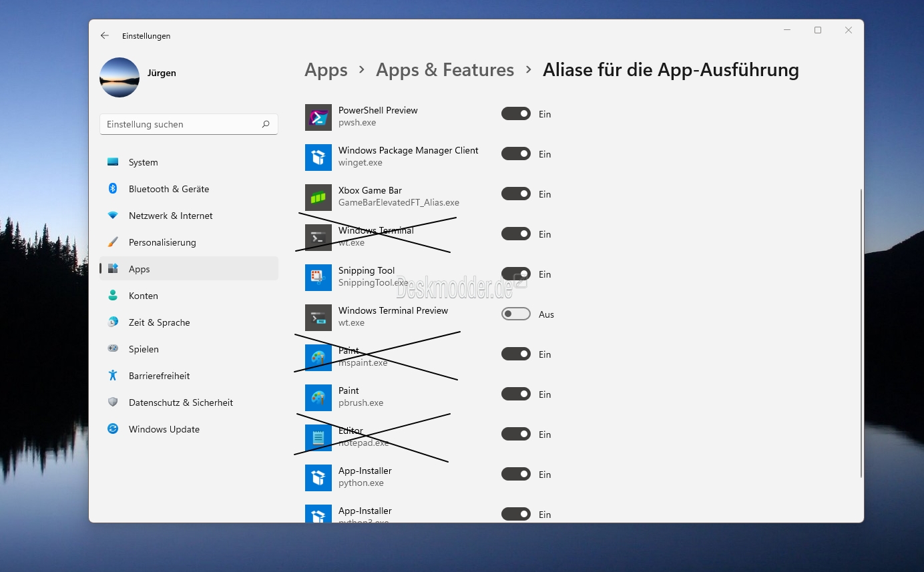Open Konten settings
Viewport: 924px width, 572px height.
[x=189, y=296]
